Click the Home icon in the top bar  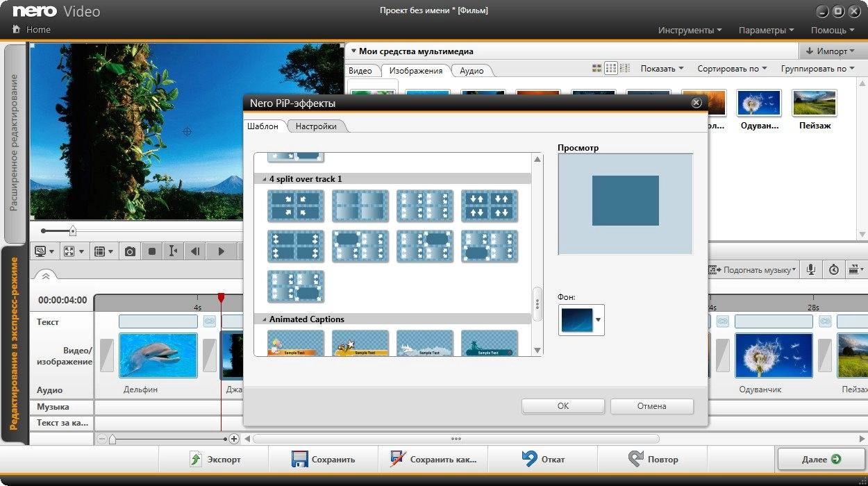16,30
